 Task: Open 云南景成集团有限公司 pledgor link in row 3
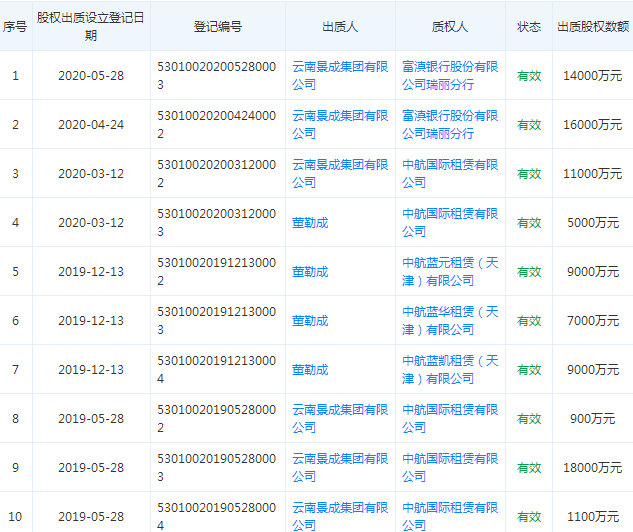[x=340, y=174]
